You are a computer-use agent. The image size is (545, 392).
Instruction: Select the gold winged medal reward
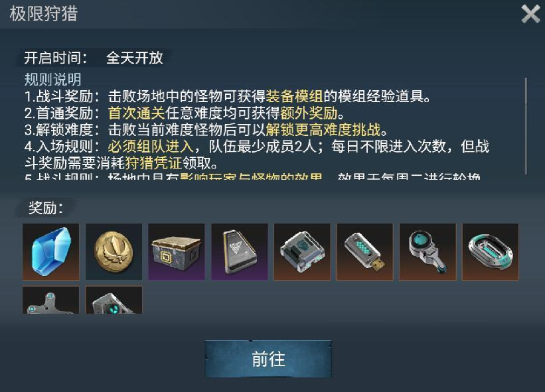tap(114, 252)
